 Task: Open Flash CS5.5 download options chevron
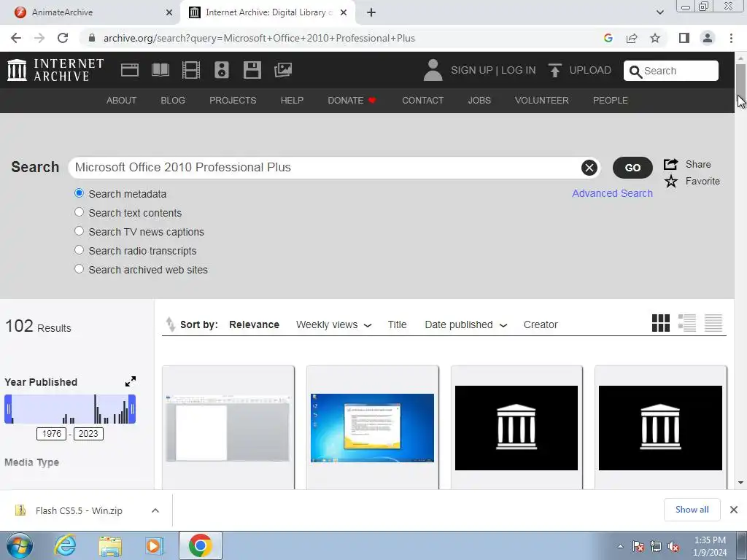click(x=155, y=510)
